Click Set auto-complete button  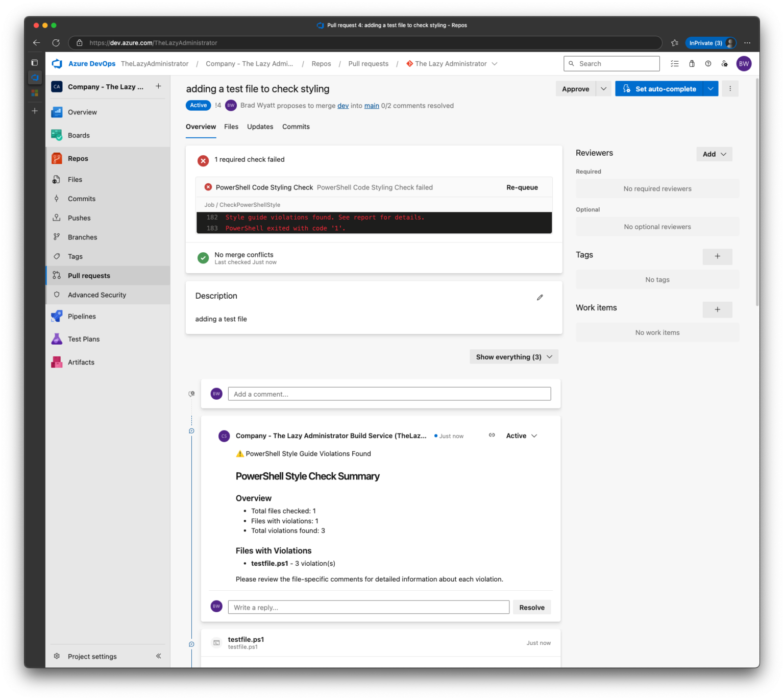(x=659, y=89)
